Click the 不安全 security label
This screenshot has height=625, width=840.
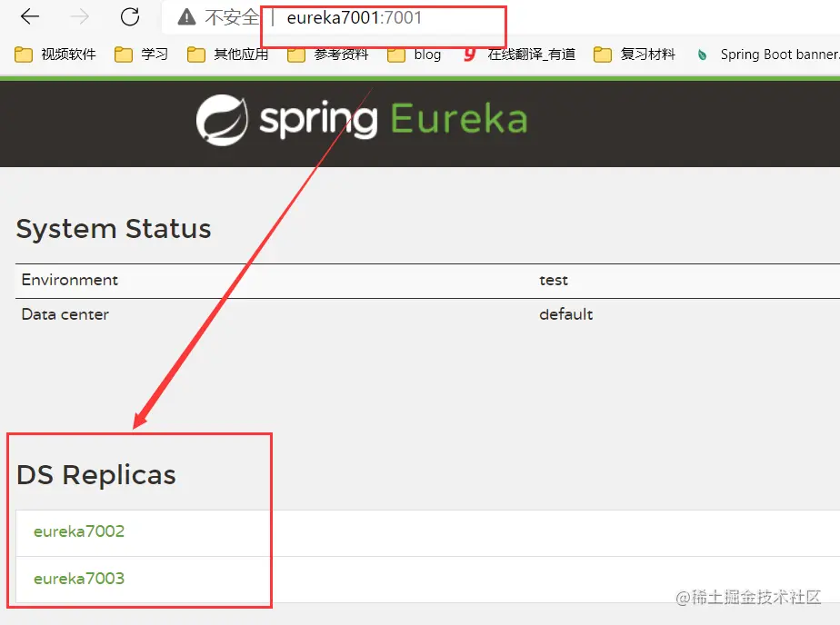point(232,17)
